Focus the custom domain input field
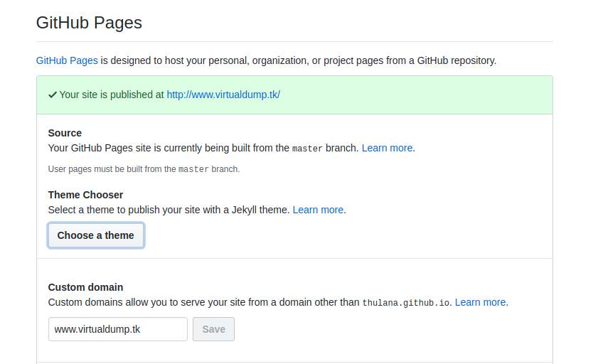Screen dimensions: 593x364 (x=118, y=329)
